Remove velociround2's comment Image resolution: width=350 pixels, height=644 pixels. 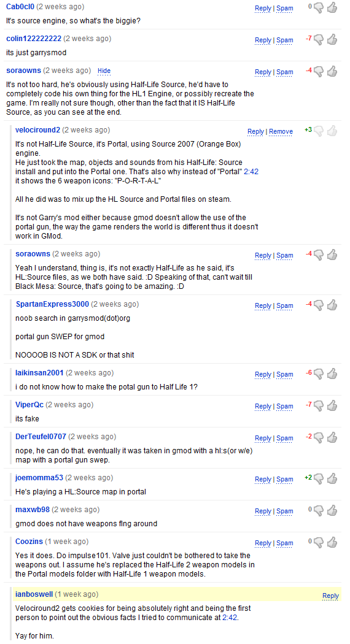click(281, 131)
